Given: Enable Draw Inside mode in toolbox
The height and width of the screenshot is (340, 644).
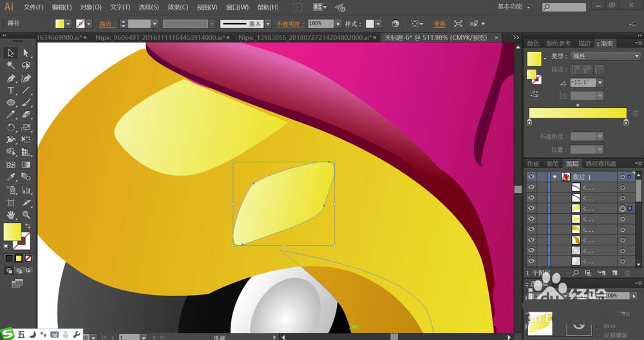Looking at the screenshot, I should pyautogui.click(x=28, y=270).
